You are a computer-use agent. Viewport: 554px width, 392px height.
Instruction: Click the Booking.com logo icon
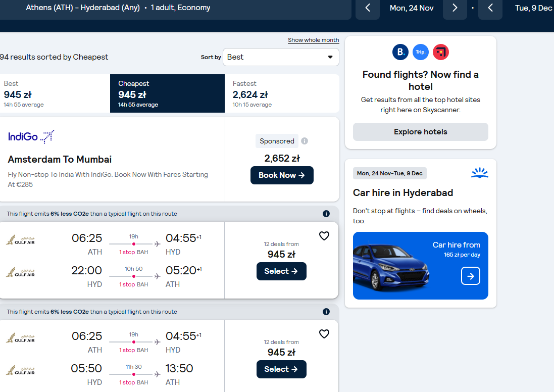point(400,52)
